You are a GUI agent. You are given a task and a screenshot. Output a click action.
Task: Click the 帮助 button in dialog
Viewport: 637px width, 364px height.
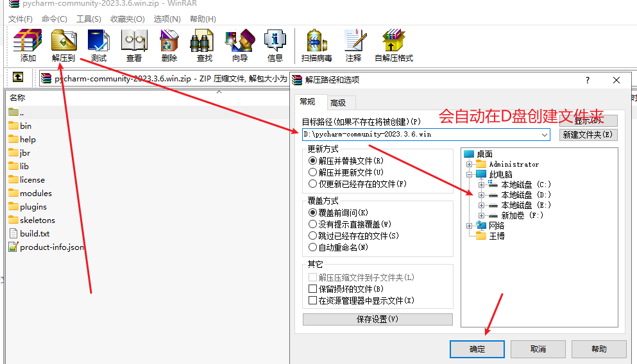[x=599, y=349]
